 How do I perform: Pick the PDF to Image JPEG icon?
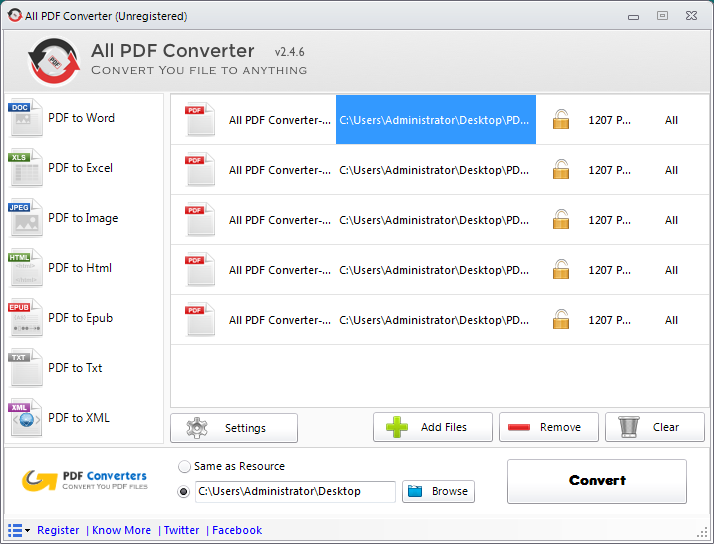point(26,218)
